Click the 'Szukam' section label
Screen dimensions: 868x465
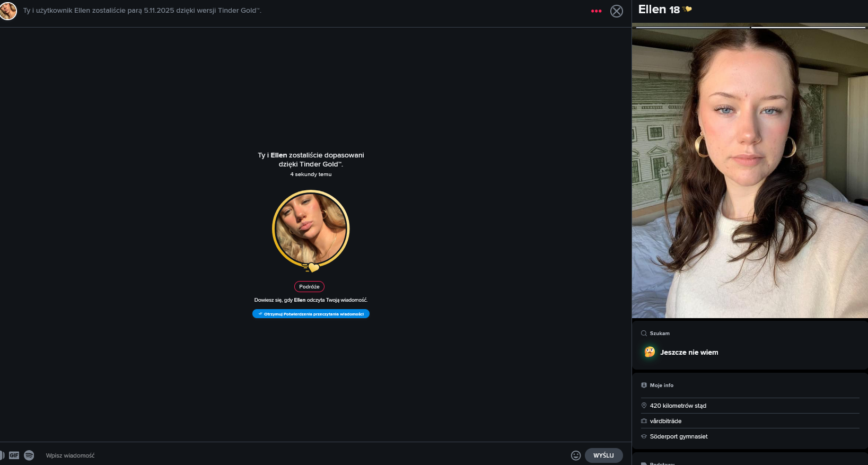660,334
